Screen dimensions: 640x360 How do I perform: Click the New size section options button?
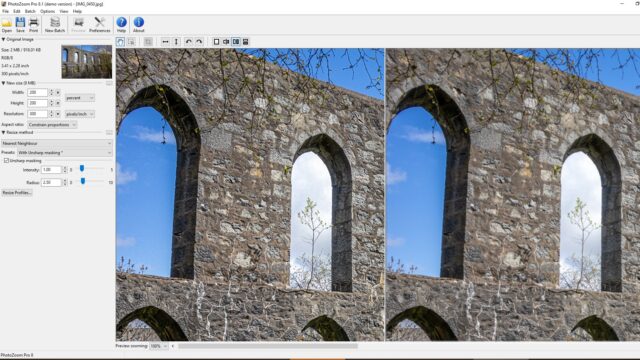[x=109, y=83]
